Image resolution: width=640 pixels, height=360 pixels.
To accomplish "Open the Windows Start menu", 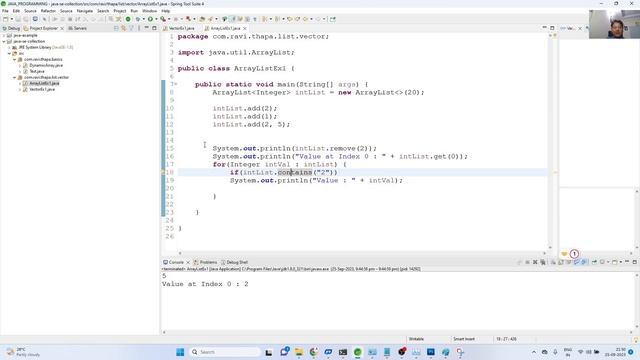I will (x=180, y=352).
